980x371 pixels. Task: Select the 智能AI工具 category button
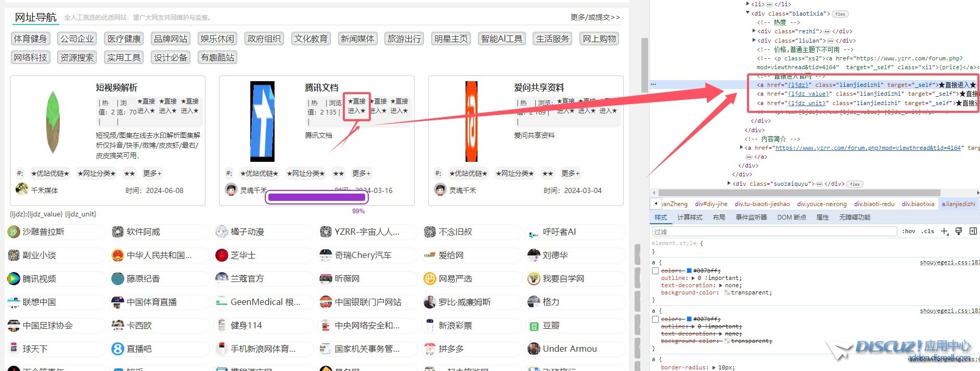click(x=501, y=39)
